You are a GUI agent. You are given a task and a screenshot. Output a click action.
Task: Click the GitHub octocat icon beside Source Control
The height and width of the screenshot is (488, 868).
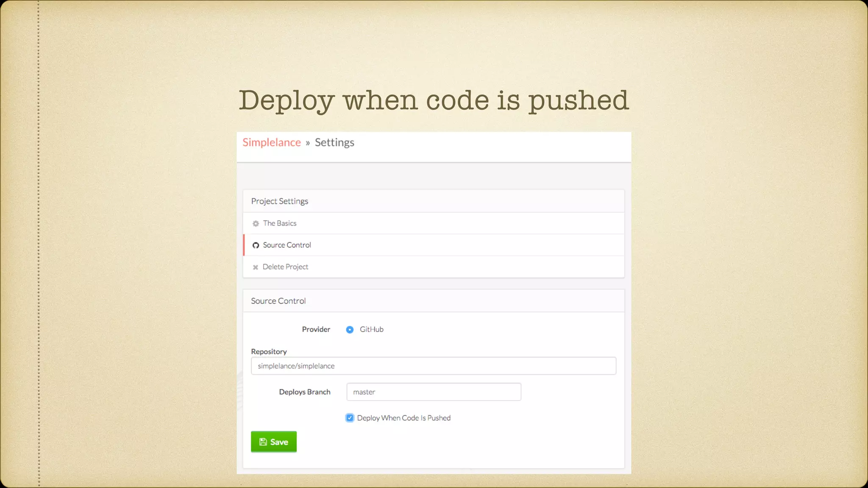coord(256,245)
